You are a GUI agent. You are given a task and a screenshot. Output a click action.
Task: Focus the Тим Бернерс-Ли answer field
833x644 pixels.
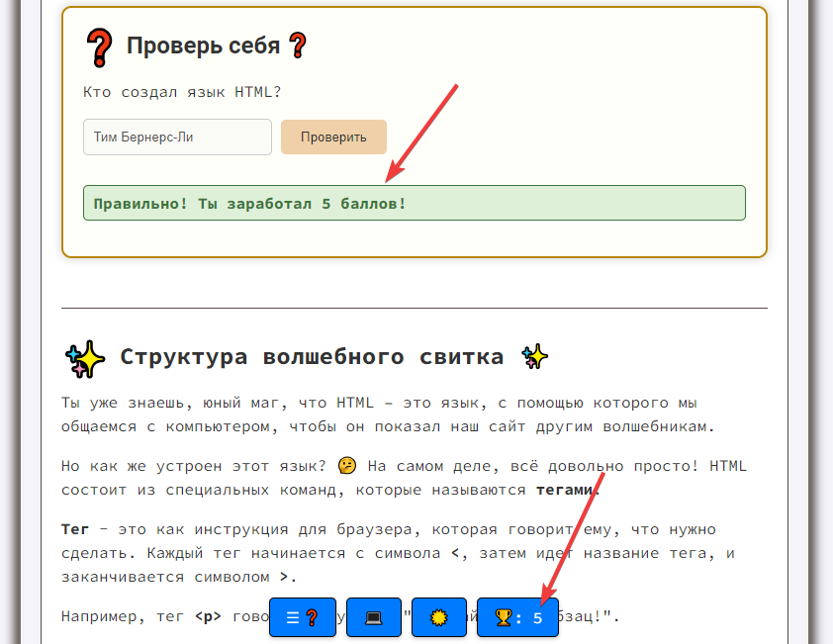point(177,138)
